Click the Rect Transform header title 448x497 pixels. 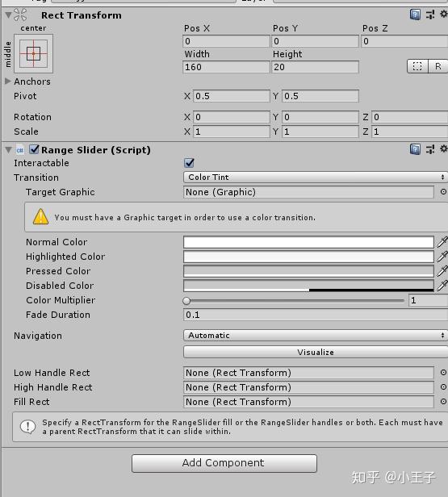[82, 15]
